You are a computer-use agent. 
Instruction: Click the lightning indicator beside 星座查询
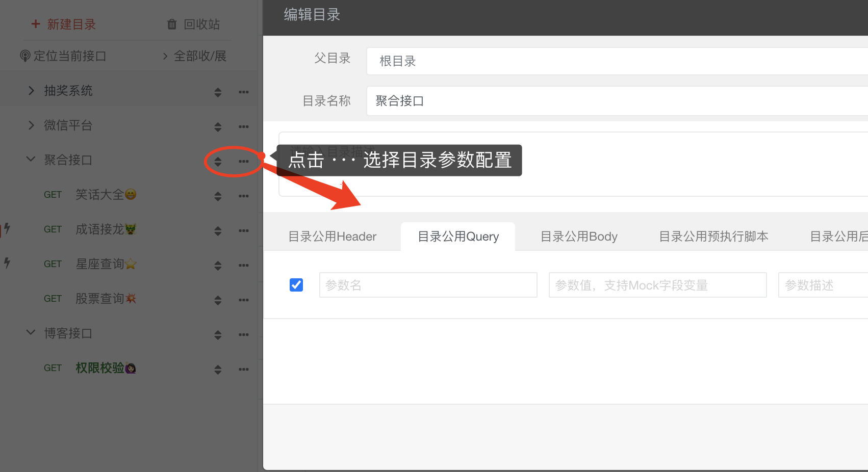(6, 264)
